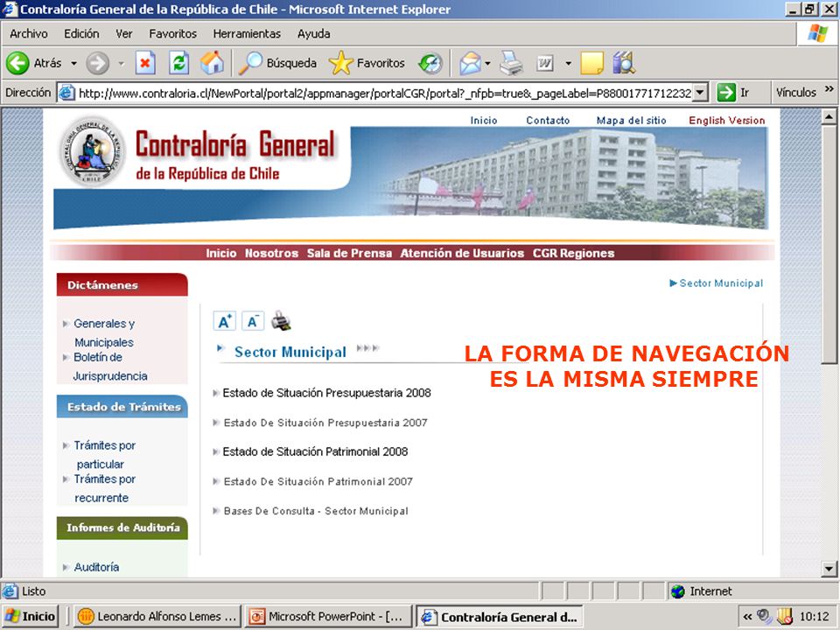Open the Windows Inicio start button

pos(31,616)
